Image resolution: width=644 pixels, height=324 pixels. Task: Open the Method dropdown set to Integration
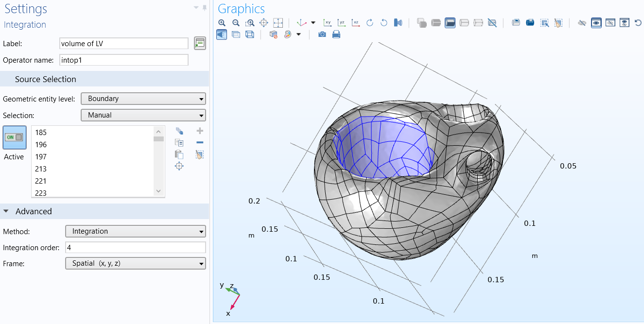pos(135,231)
